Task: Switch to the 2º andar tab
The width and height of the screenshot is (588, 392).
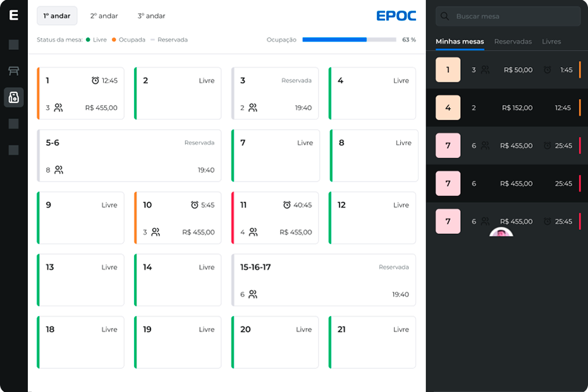Action: pos(104,16)
